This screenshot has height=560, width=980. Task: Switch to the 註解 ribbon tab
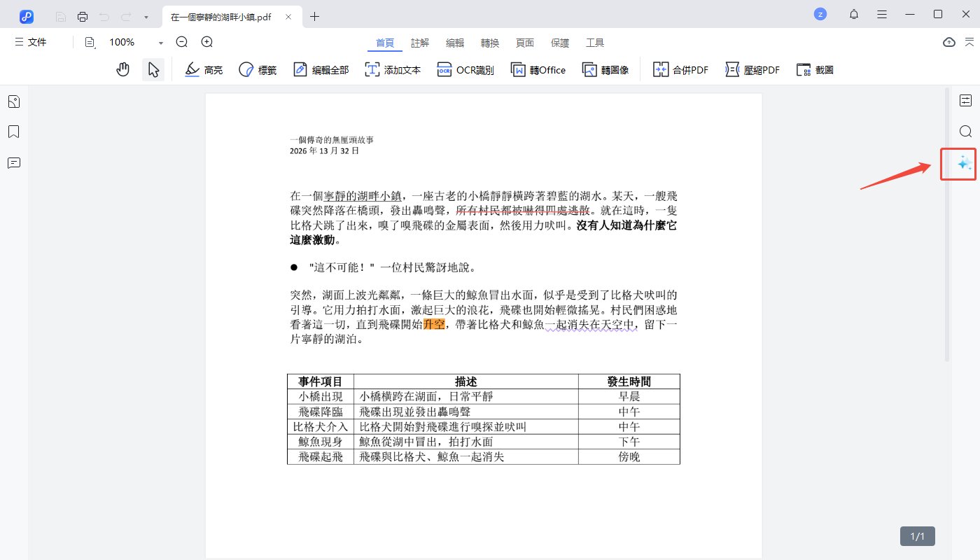(419, 42)
